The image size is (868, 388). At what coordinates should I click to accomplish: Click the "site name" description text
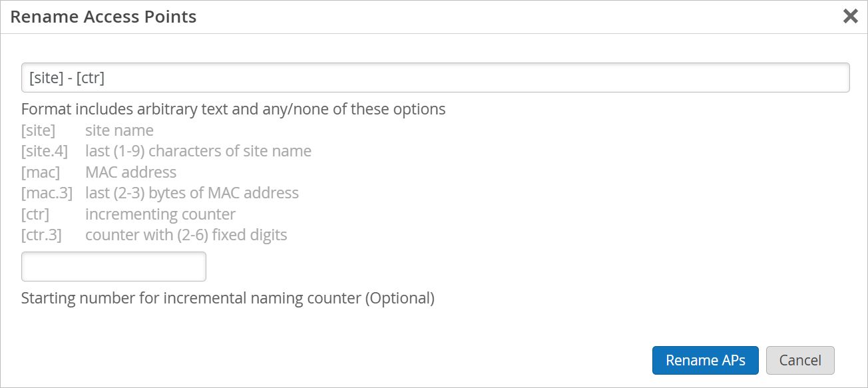click(x=119, y=130)
